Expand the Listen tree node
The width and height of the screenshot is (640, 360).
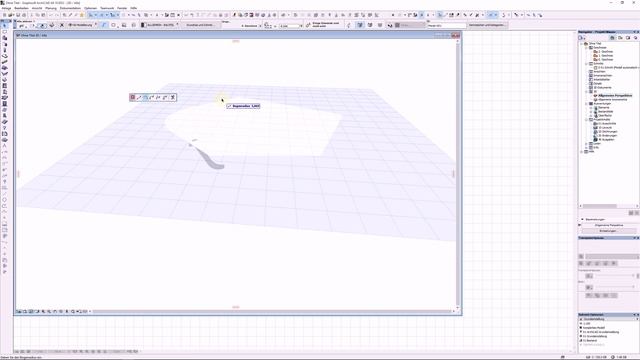click(587, 144)
